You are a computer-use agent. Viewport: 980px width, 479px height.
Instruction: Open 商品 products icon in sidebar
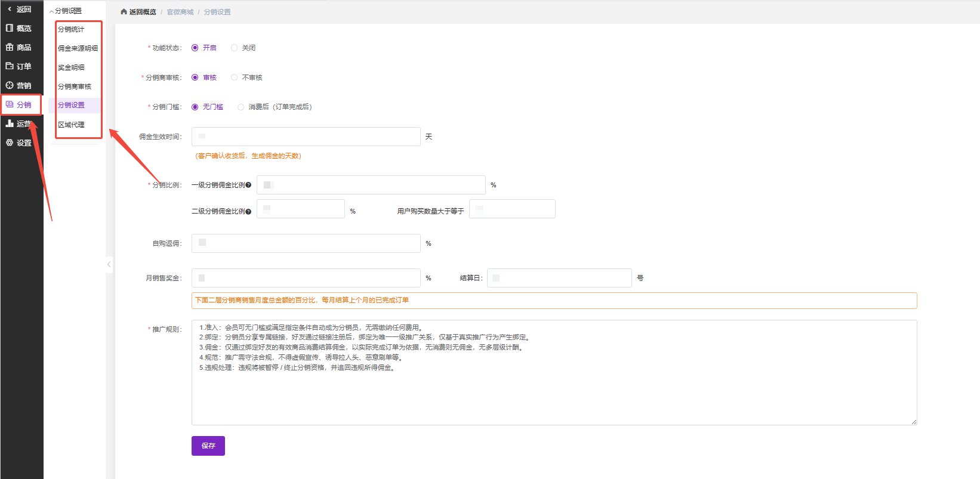coord(10,47)
